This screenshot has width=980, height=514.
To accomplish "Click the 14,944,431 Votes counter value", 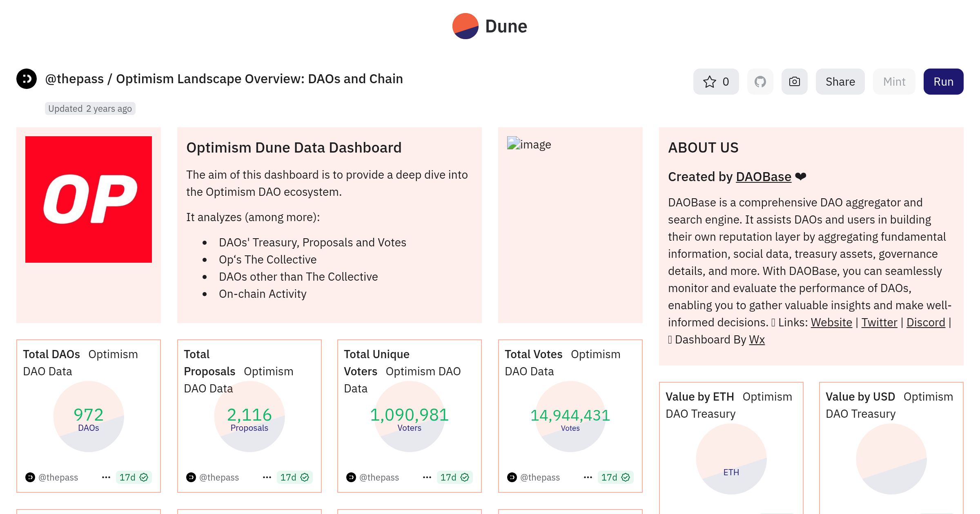I will tap(570, 415).
